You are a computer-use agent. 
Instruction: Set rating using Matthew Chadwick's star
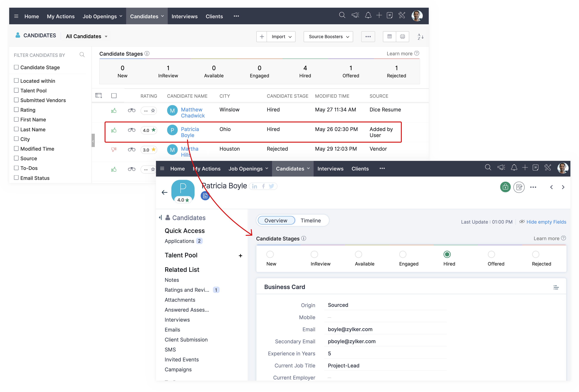coord(153,110)
